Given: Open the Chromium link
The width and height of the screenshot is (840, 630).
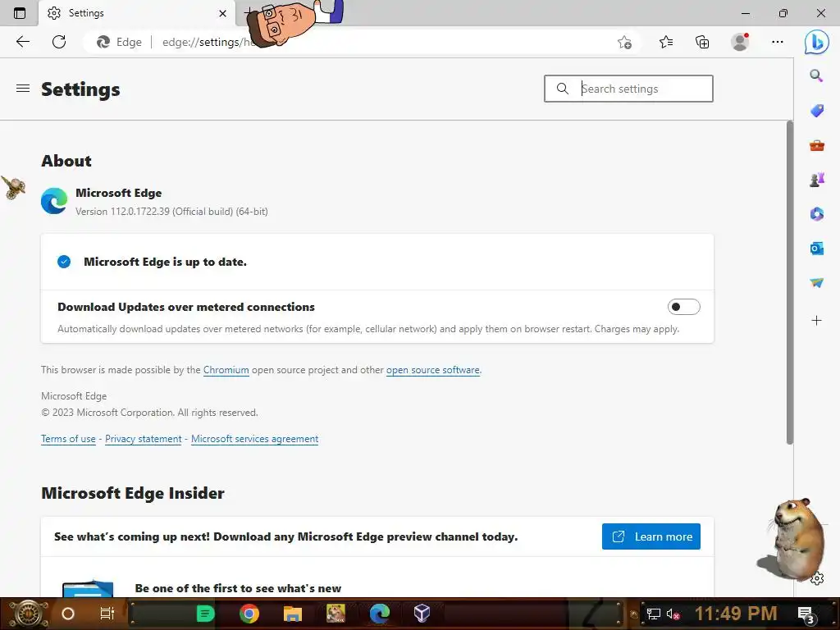Looking at the screenshot, I should click(x=226, y=370).
